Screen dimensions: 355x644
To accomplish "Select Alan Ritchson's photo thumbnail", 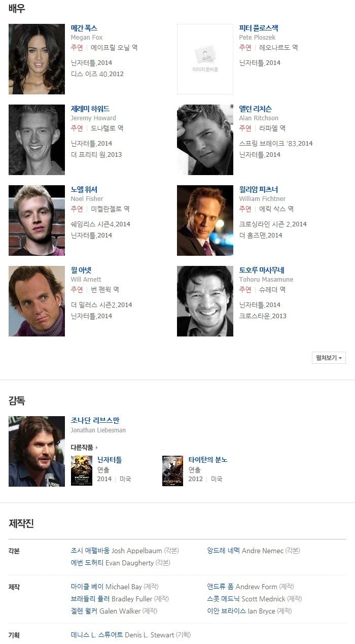I will [205, 140].
